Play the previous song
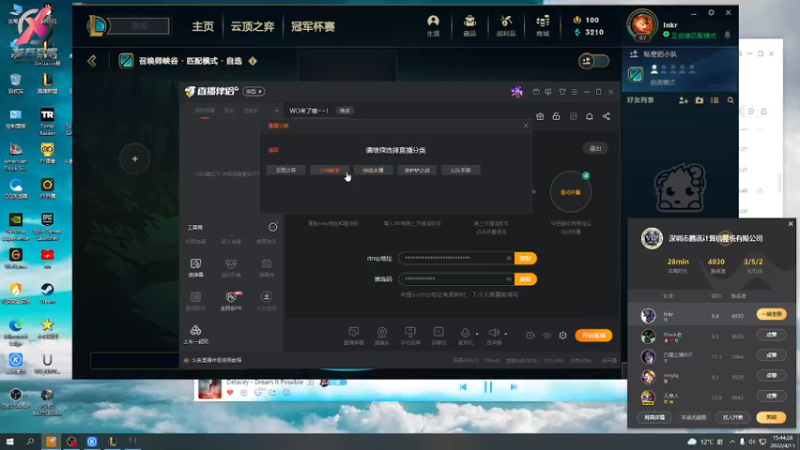Viewport: 800px width, 450px height. (463, 387)
